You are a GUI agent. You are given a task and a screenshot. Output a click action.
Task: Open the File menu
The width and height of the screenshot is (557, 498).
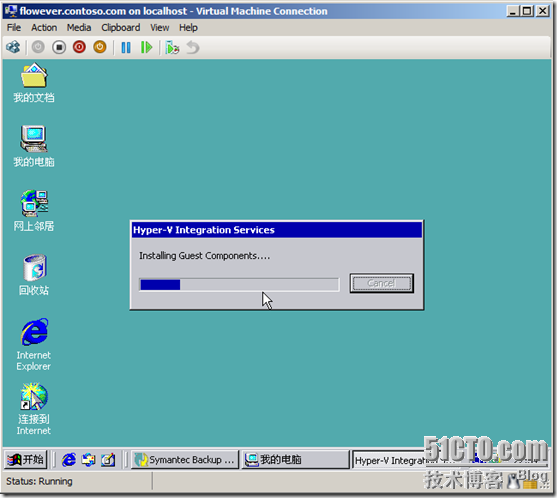(x=14, y=27)
